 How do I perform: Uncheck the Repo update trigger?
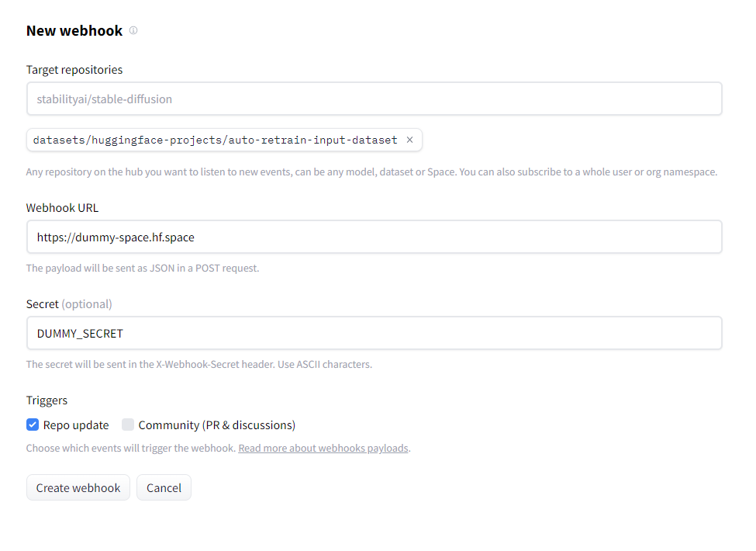point(32,425)
